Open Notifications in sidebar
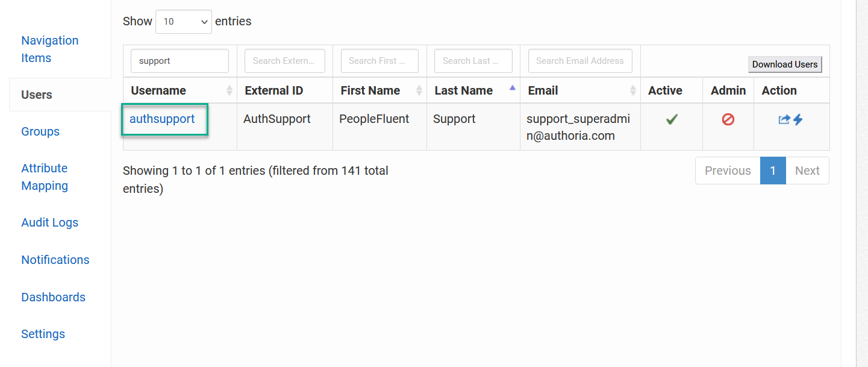This screenshot has height=367, width=868. tap(55, 260)
